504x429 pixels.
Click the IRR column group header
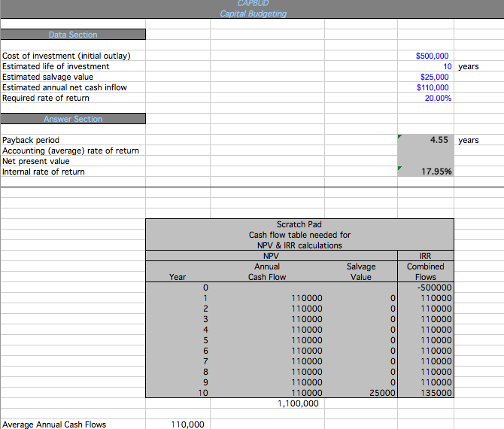pyautogui.click(x=426, y=256)
